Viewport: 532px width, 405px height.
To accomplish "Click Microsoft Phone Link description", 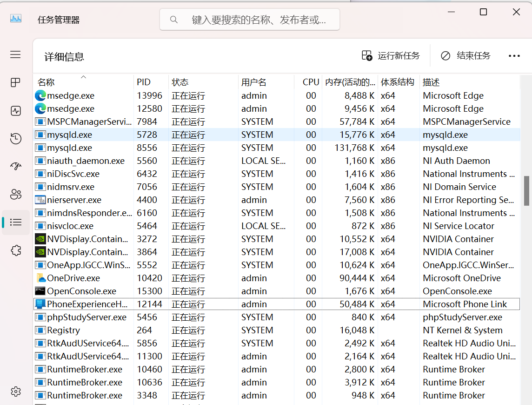I will click(465, 304).
